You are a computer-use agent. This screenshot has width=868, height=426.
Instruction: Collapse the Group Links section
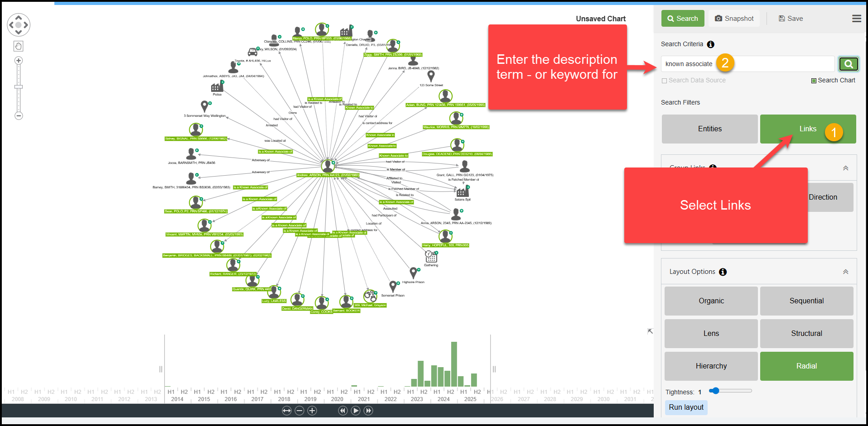point(845,168)
